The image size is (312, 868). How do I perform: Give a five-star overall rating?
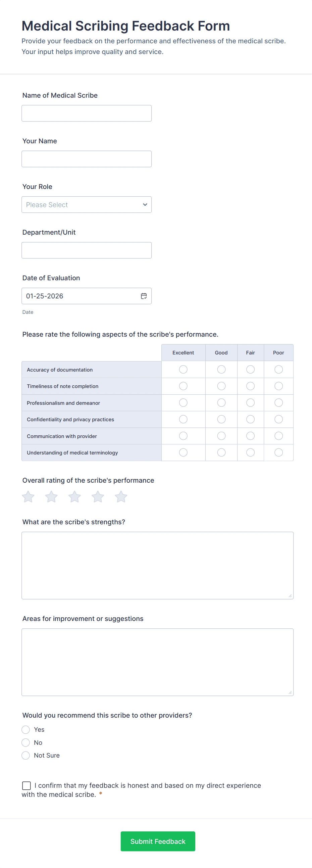(121, 496)
